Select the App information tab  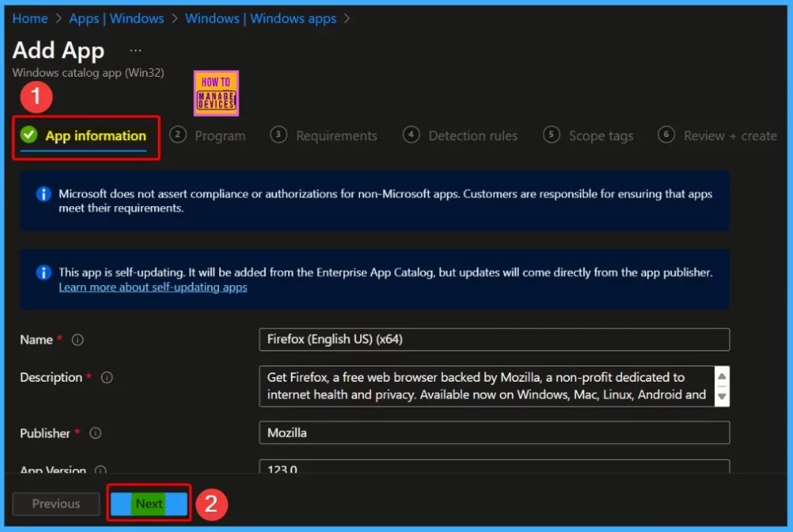(84, 136)
